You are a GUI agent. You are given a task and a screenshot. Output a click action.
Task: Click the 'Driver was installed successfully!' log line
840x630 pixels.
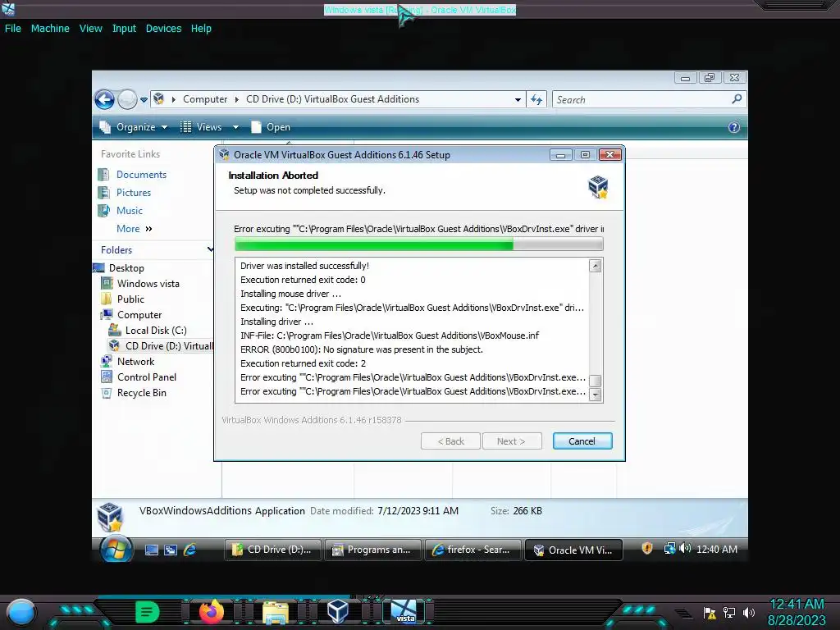pos(304,266)
